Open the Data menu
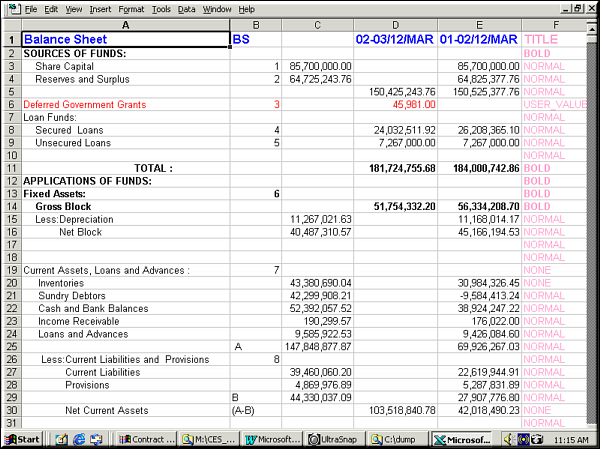The width and height of the screenshot is (600, 449). [187, 9]
